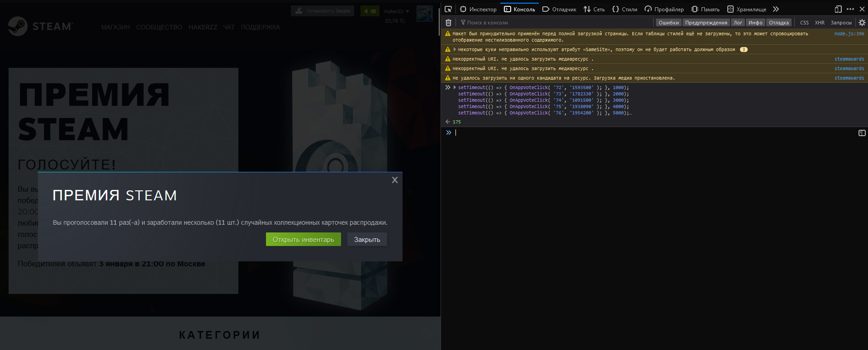The image size is (868, 350).
Task: Focus the Поиск в консоли filter field
Action: 555,23
